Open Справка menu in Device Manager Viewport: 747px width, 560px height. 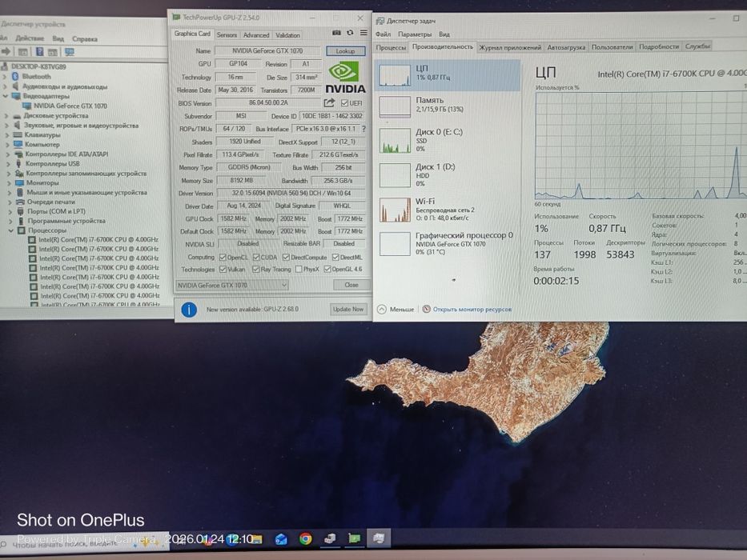85,39
